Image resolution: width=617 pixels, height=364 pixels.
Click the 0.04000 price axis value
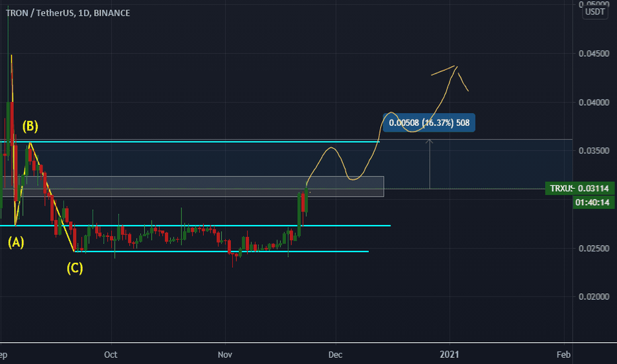point(594,103)
